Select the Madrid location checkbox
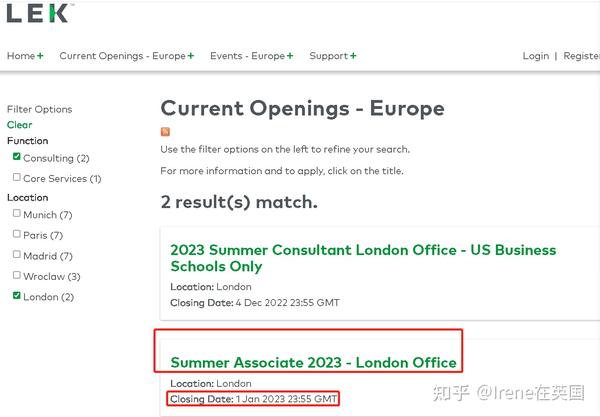This screenshot has width=600, height=417. point(17,255)
